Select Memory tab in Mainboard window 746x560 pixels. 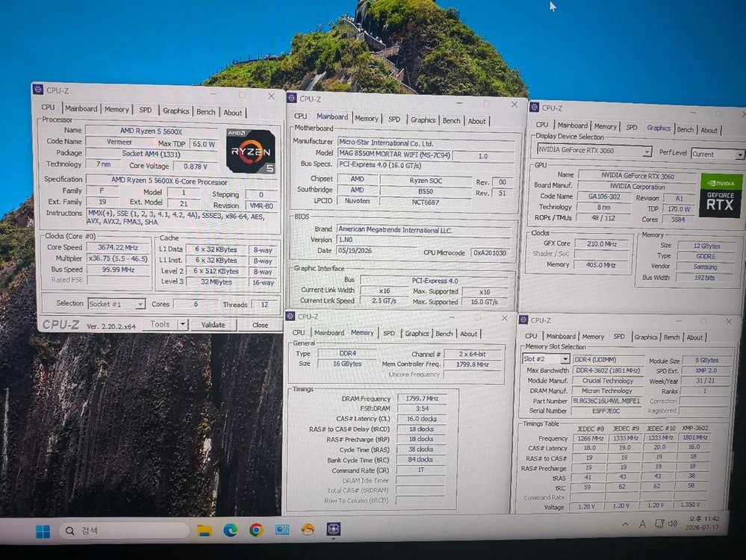[367, 119]
